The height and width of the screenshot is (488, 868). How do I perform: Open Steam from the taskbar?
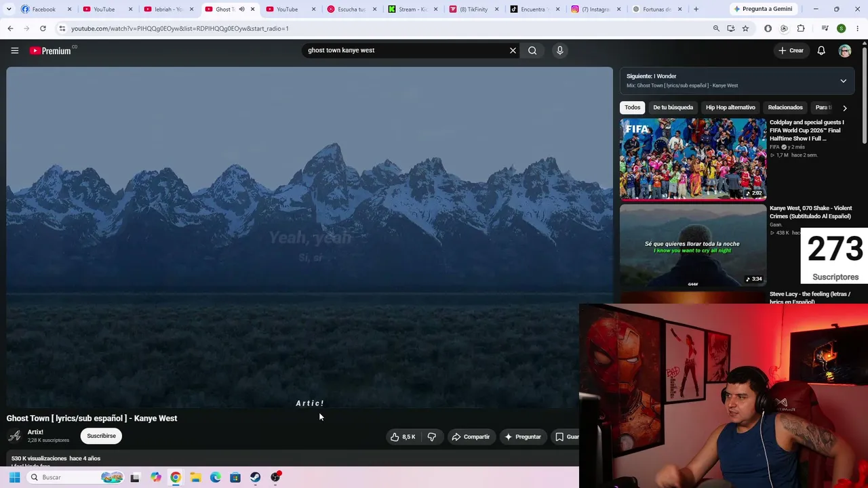pyautogui.click(x=255, y=477)
